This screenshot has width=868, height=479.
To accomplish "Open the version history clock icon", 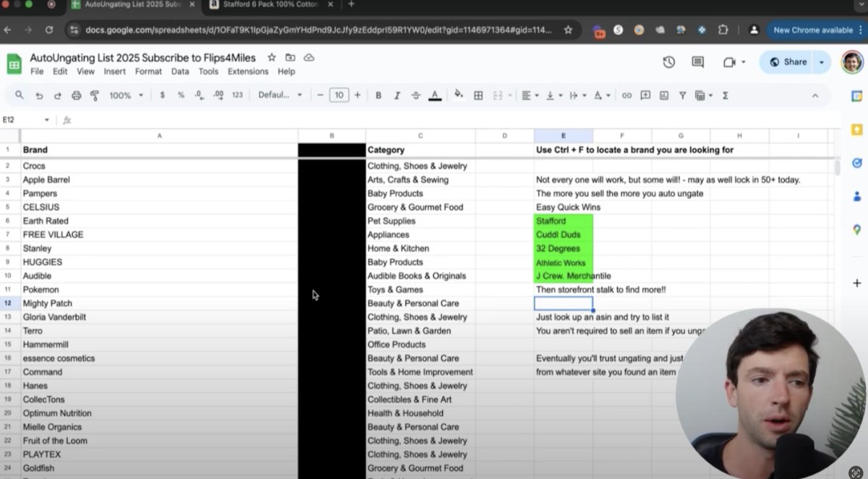I will [669, 62].
